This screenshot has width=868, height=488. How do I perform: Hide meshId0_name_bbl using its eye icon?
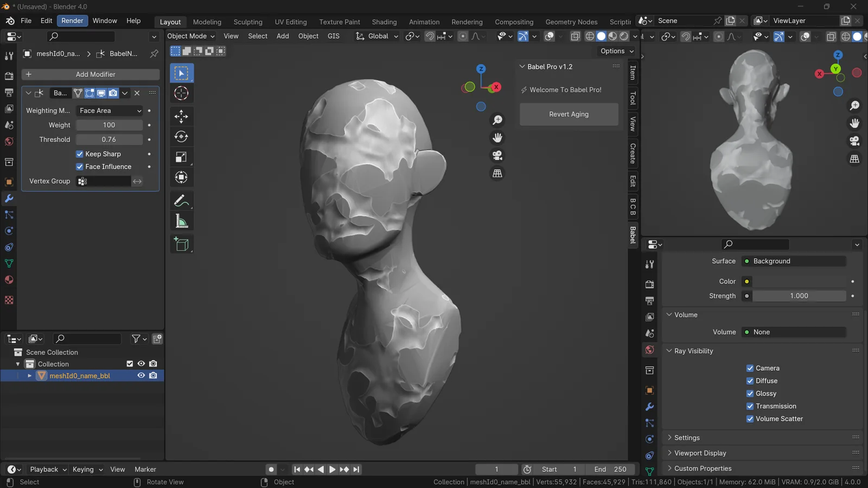pyautogui.click(x=141, y=376)
